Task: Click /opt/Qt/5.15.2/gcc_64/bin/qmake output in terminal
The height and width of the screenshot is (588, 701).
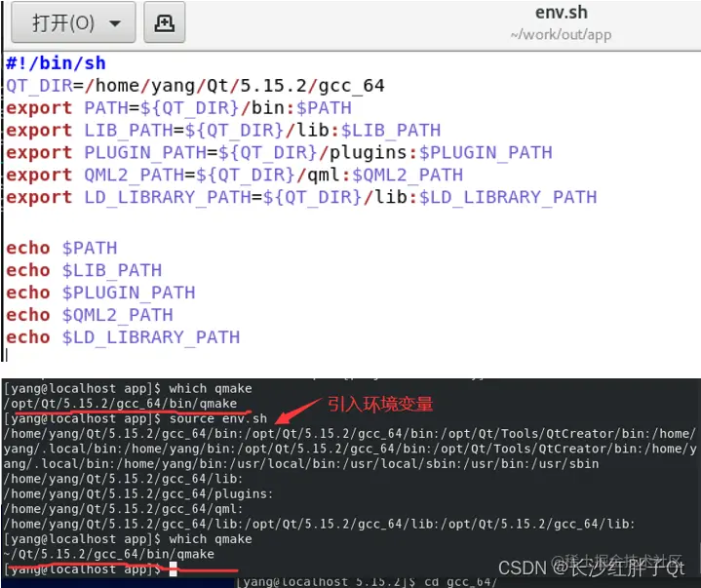Action: click(120, 404)
